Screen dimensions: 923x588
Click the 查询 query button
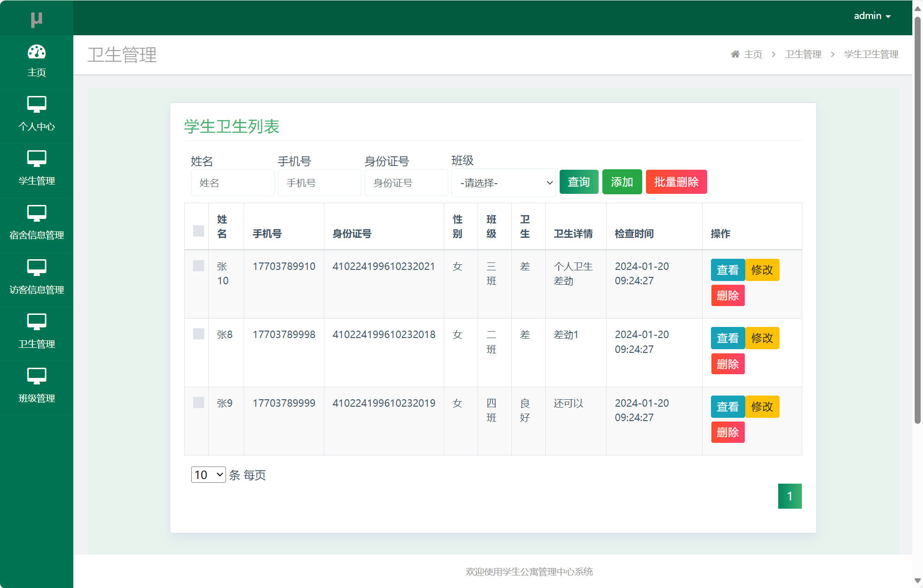(578, 182)
